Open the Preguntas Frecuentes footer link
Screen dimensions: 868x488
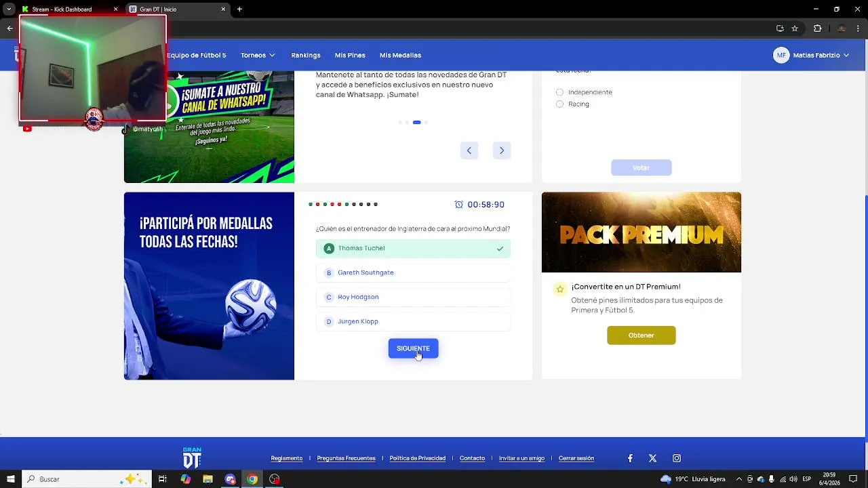tap(346, 458)
